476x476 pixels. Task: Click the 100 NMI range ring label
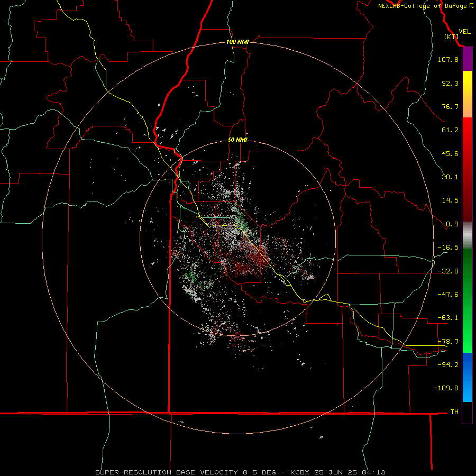tap(237, 42)
